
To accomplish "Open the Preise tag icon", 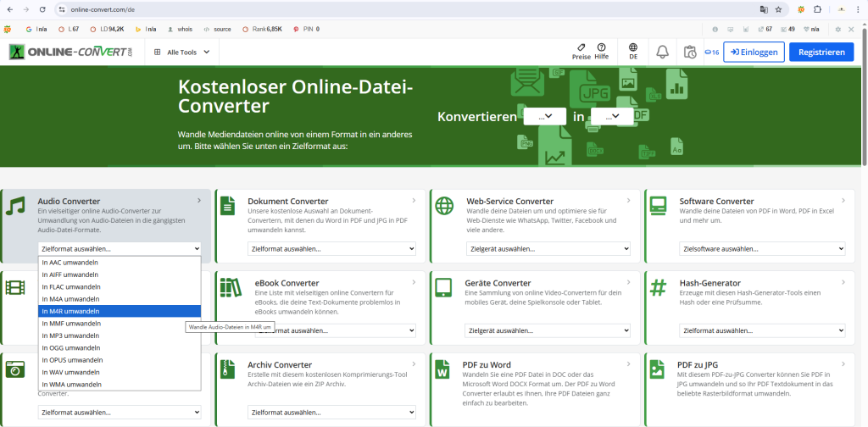I will 581,47.
